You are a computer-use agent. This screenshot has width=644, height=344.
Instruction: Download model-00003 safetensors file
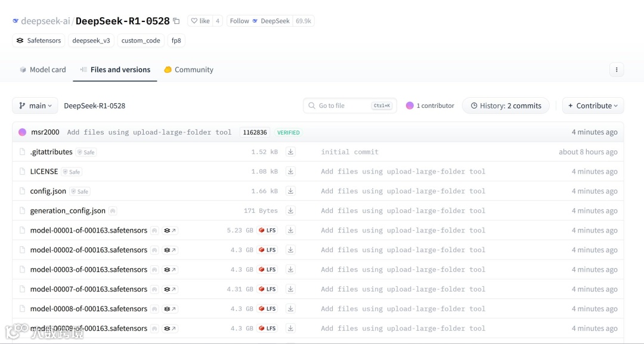[290, 269]
